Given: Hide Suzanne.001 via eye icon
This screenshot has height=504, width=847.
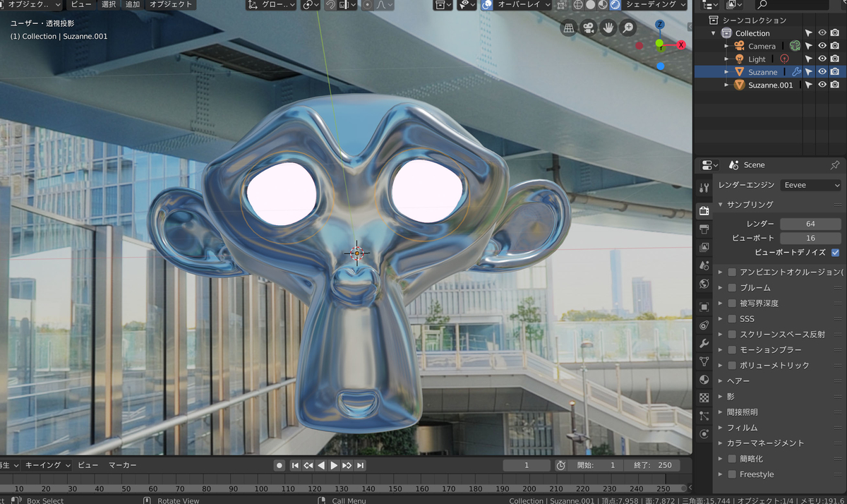Looking at the screenshot, I should [x=822, y=85].
